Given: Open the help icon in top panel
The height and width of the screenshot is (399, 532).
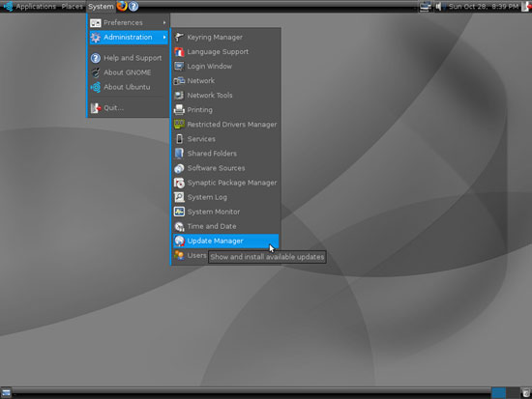Looking at the screenshot, I should click(x=133, y=6).
